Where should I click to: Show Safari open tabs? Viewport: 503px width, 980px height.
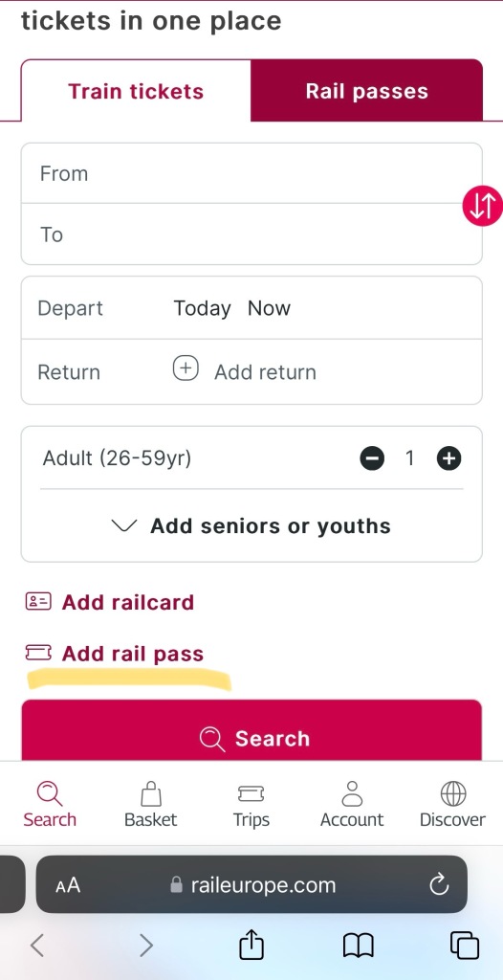[x=464, y=946]
